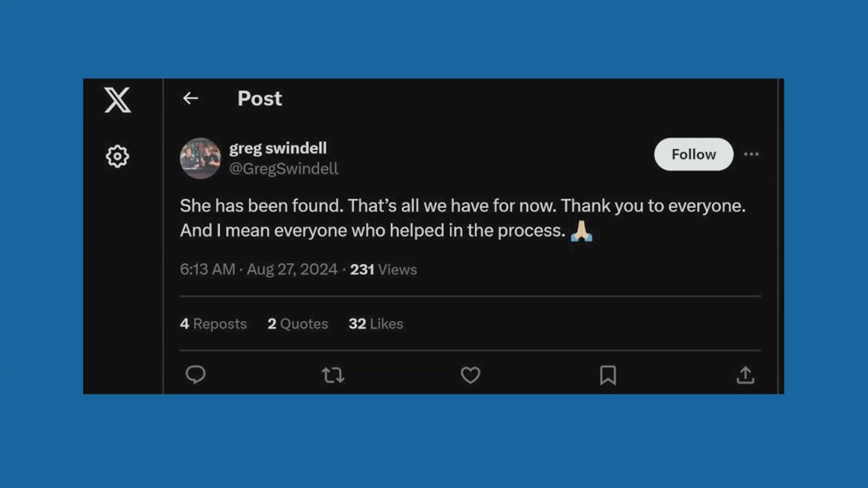Bookmark this post

tap(608, 375)
